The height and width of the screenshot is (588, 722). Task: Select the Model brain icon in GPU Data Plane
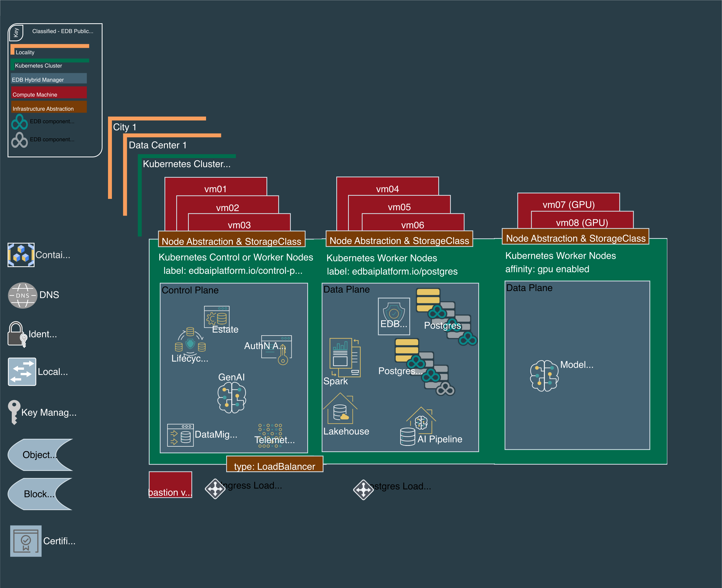[544, 376]
